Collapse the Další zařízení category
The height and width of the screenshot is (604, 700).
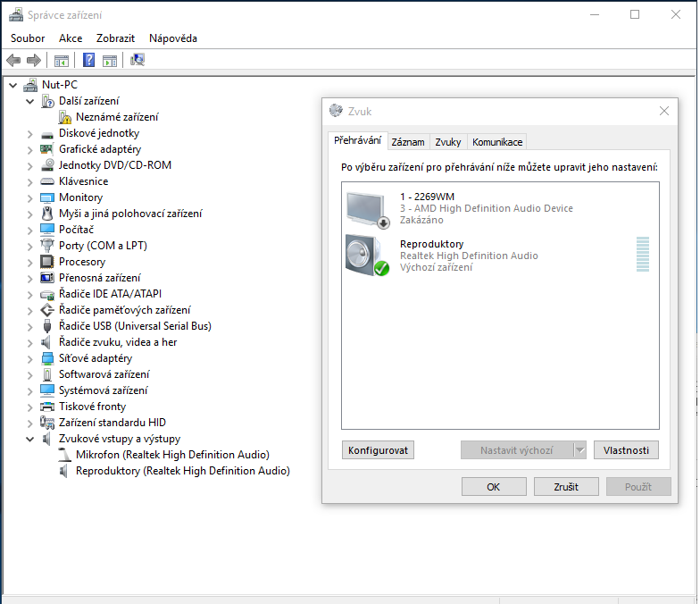30,101
